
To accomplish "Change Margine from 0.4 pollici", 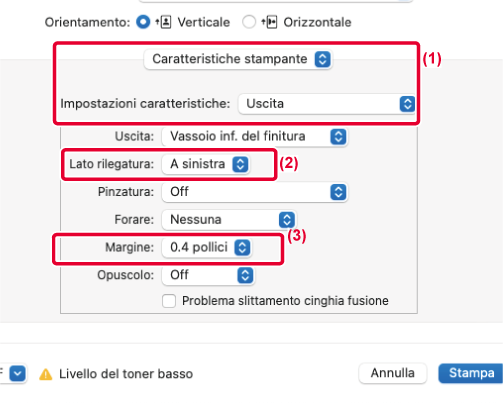I will tap(207, 247).
